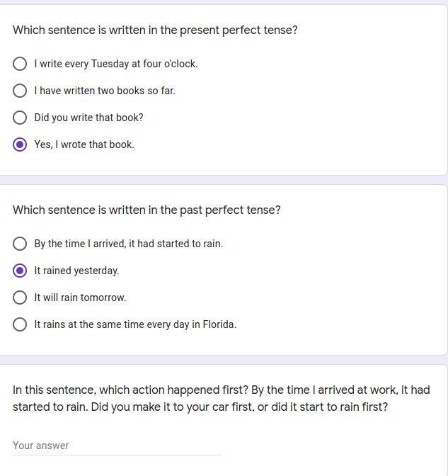Choose radio circle beside 'I have written two books'
This screenshot has height=476, width=448.
point(20,91)
